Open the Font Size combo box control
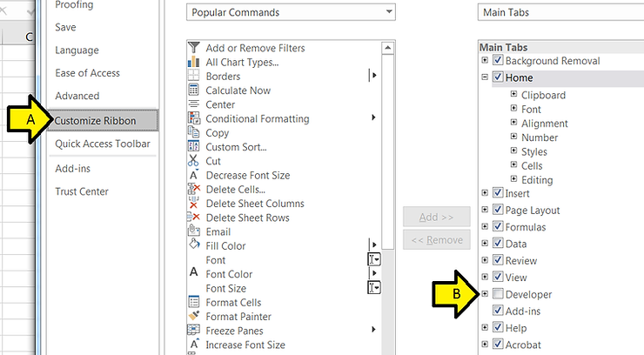The height and width of the screenshot is (355, 644). [x=373, y=288]
